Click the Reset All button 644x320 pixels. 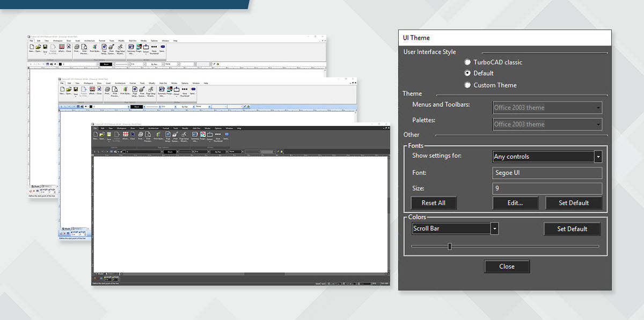click(x=434, y=203)
